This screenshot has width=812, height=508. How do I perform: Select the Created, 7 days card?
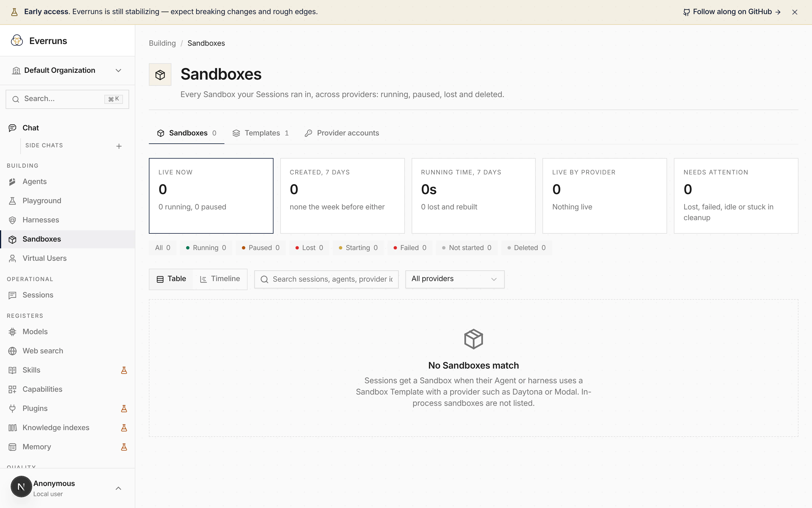point(342,196)
